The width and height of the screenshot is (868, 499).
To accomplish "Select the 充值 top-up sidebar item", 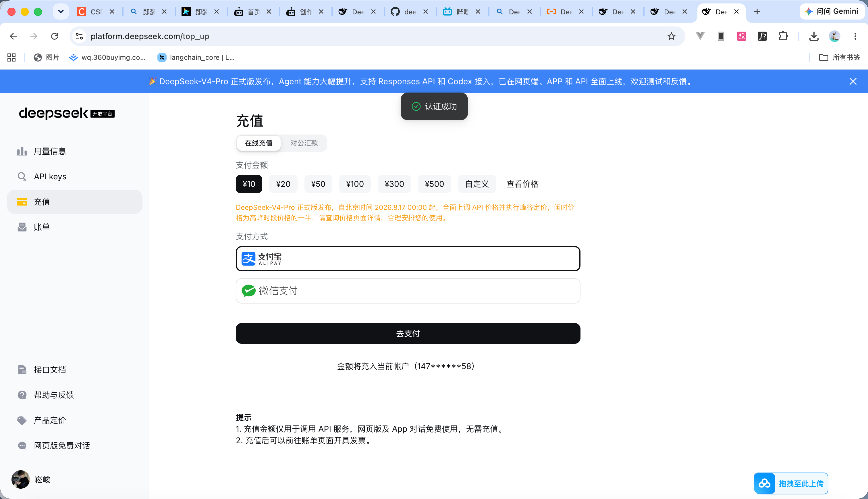I will (x=74, y=202).
